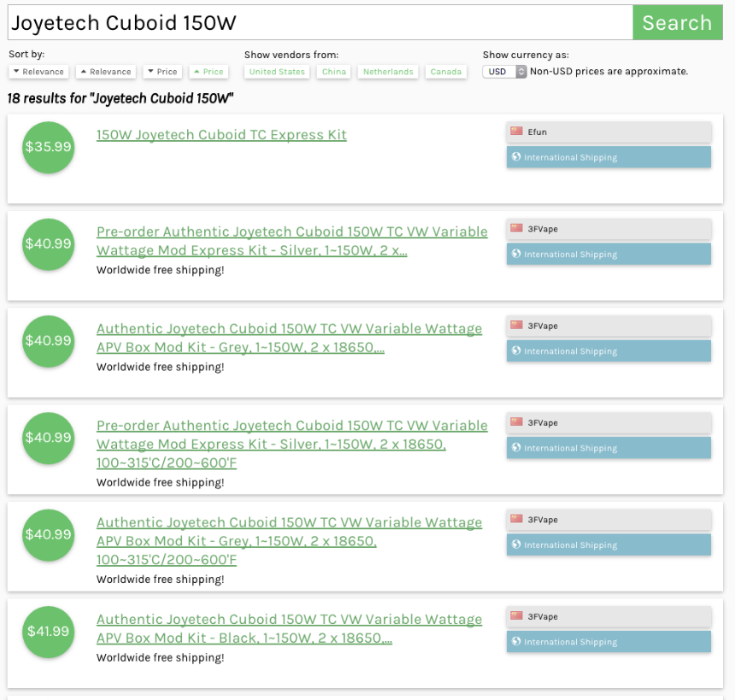Sort by Relevance with the up arrow
Screen dimensions: 735x700
(106, 72)
